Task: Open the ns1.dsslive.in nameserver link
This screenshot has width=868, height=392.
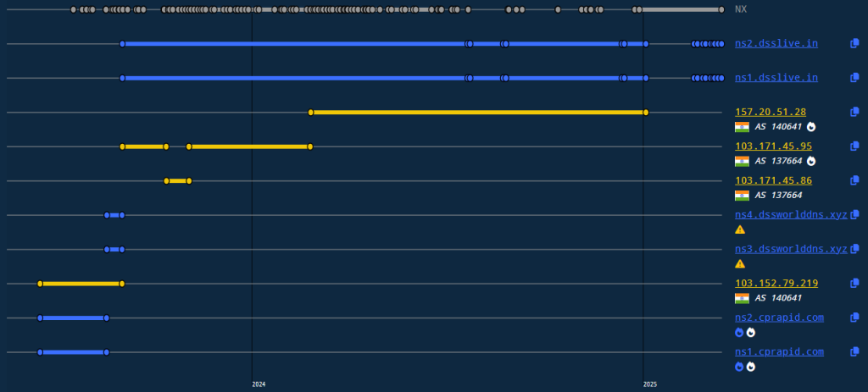Action: coord(776,78)
